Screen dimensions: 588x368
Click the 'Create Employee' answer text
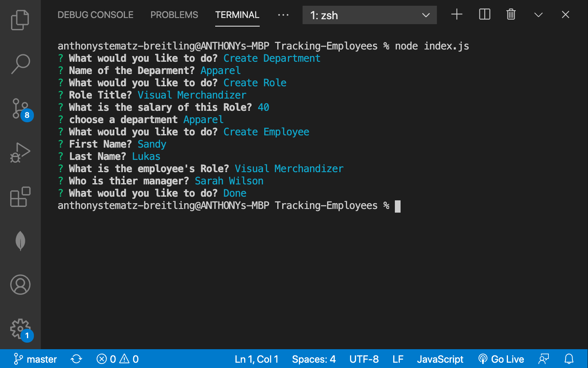point(266,132)
